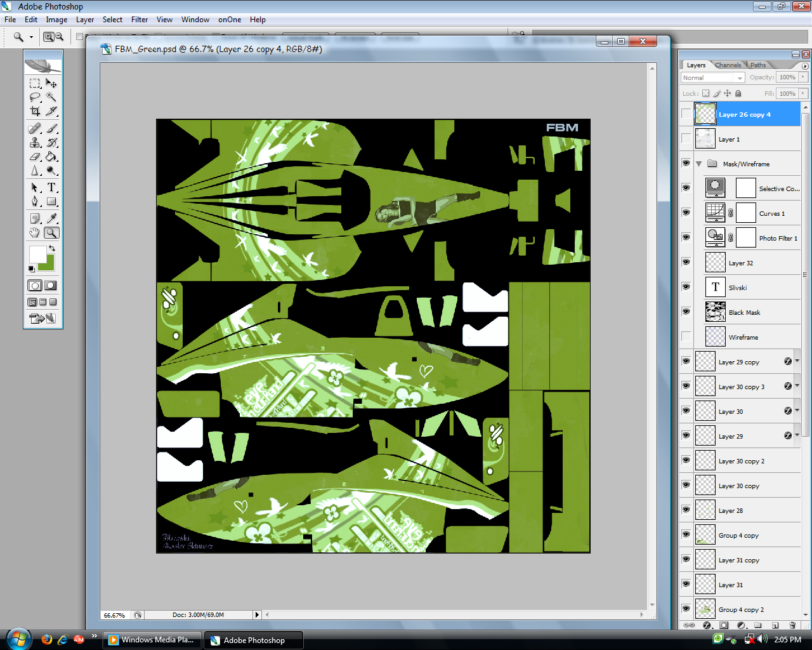Screen dimensions: 812x650
Task: Select the Slice tool
Action: [x=51, y=111]
